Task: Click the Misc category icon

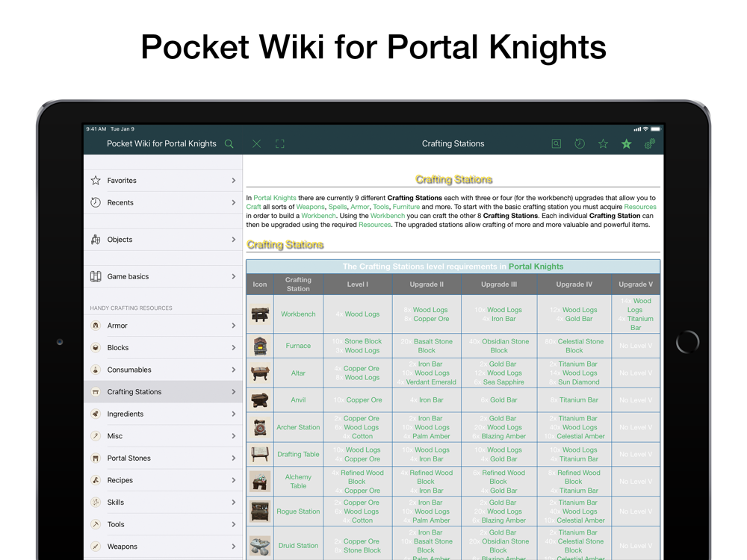Action: 96,436
